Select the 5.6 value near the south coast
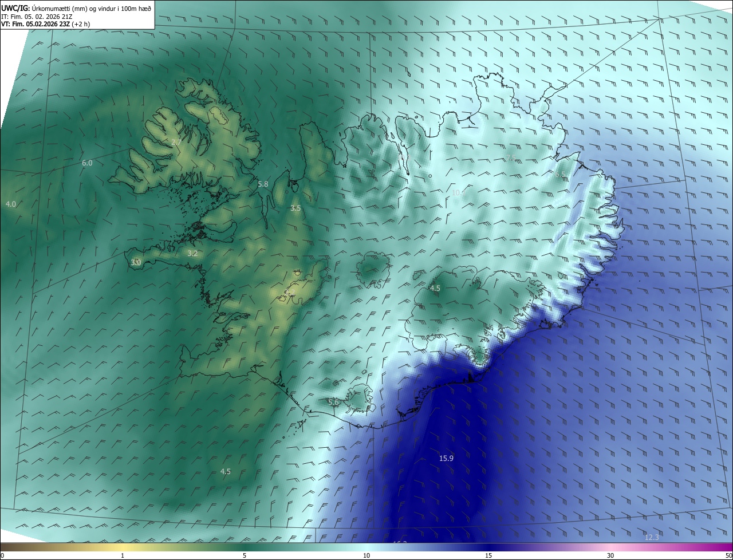Viewport: 733px width, 560px height. pos(333,403)
